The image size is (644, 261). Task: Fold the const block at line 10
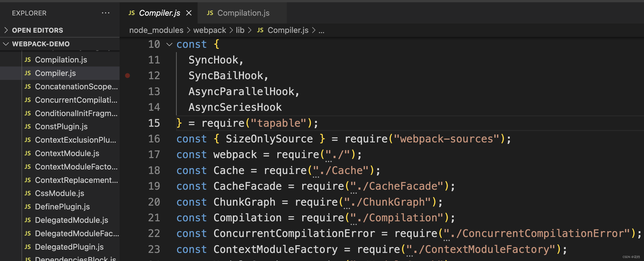(x=169, y=45)
